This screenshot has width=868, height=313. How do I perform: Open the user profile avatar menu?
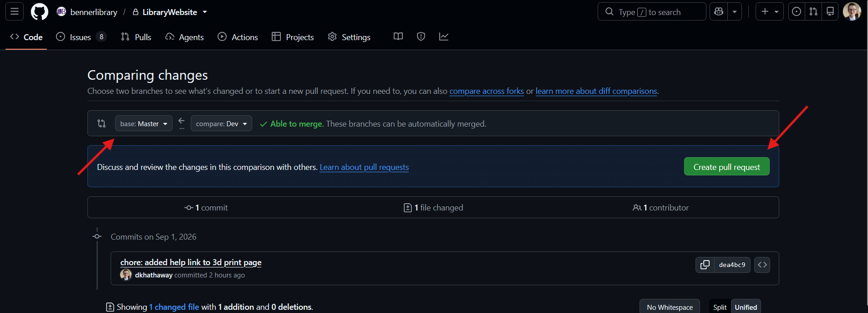pos(852,11)
